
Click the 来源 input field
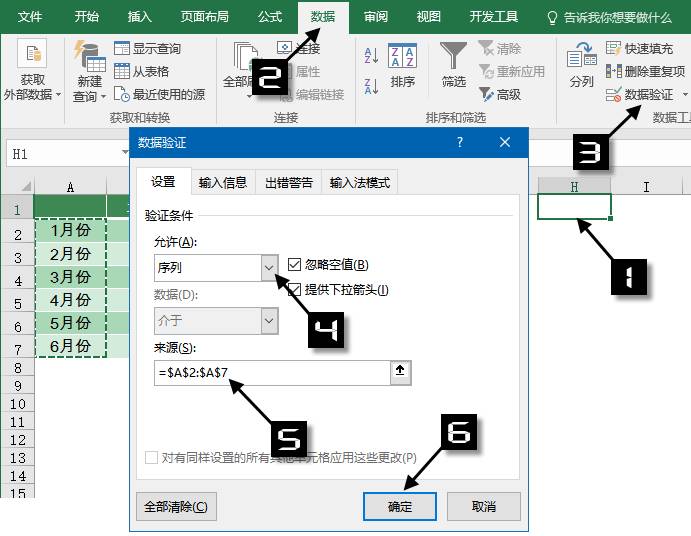272,372
